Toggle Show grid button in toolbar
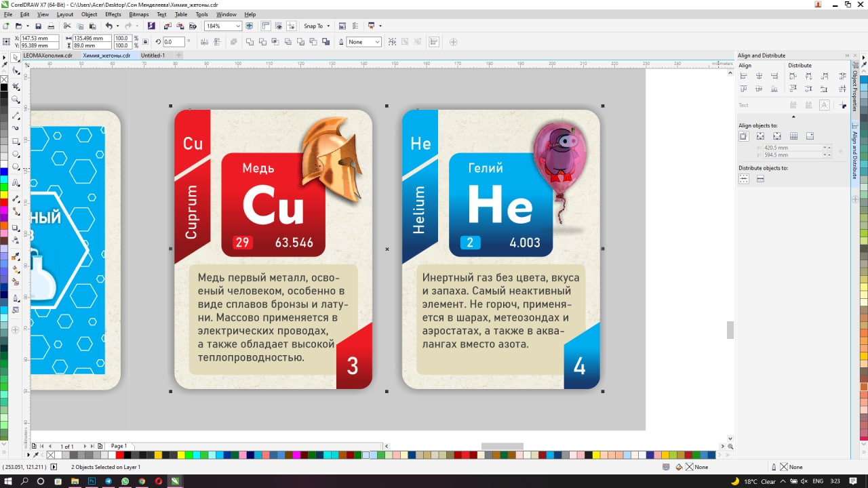This screenshot has width=868, height=488. (278, 26)
